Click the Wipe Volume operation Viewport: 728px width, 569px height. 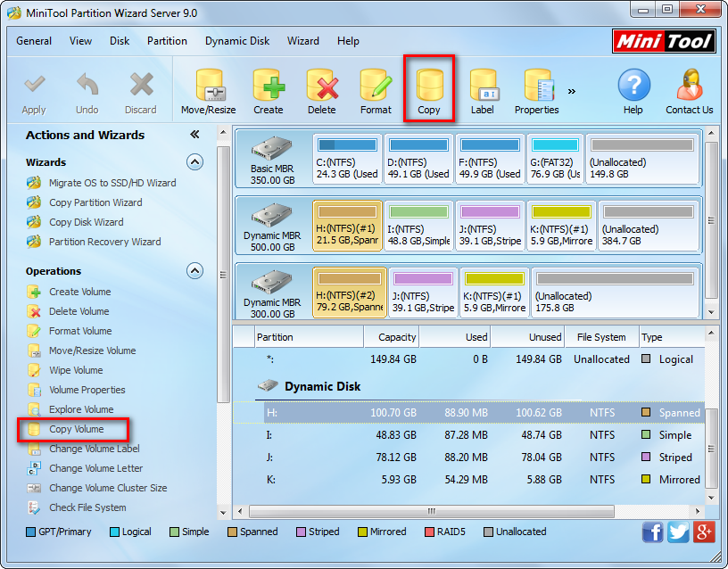[65, 370]
